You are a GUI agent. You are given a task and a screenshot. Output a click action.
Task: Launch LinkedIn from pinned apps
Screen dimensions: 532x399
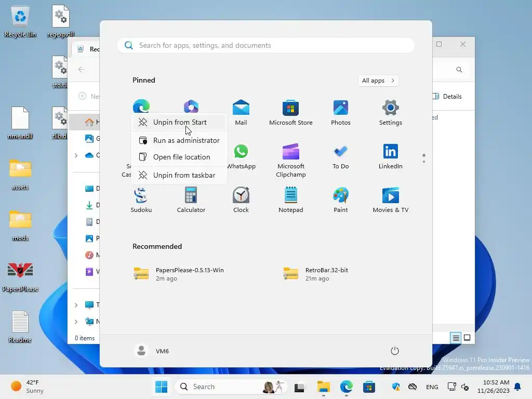tap(391, 156)
